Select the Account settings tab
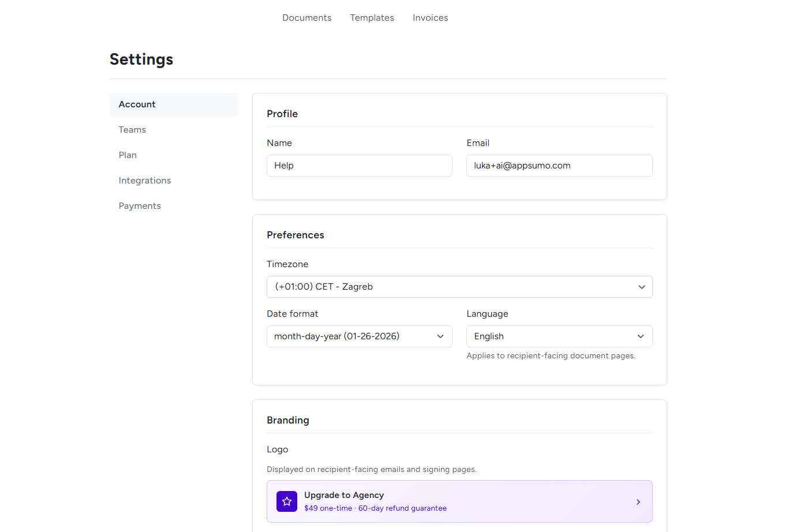The image size is (785, 532). click(137, 104)
